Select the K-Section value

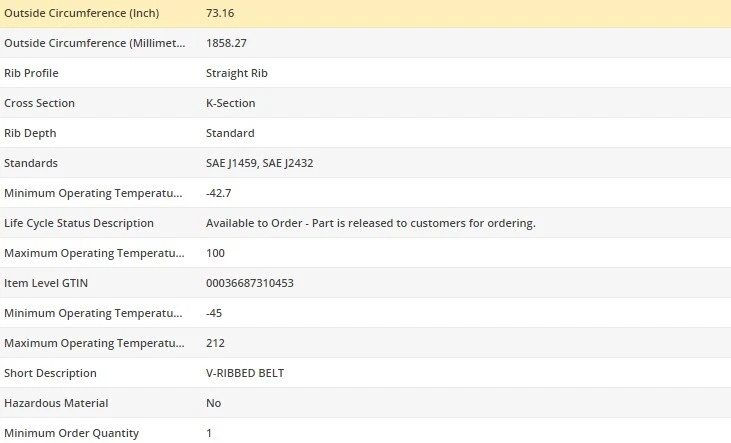230,103
